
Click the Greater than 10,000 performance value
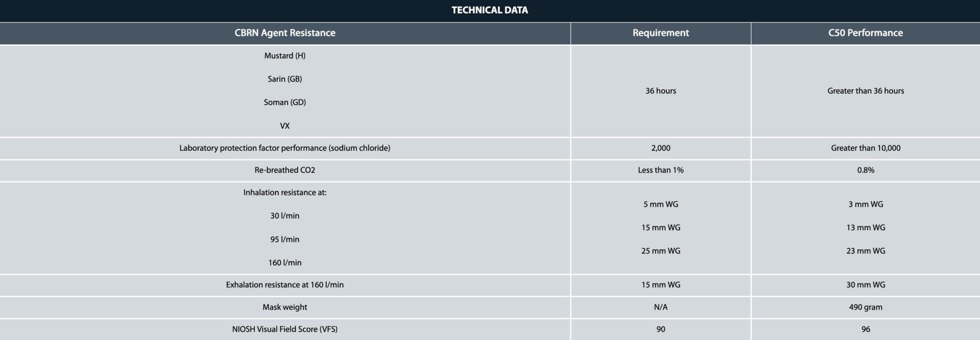click(x=865, y=148)
